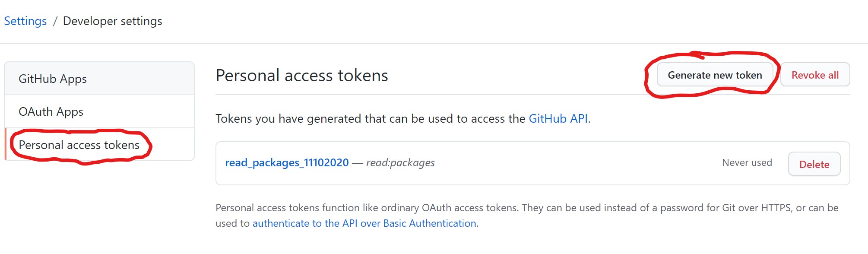Click the red Revoke all button

815,75
